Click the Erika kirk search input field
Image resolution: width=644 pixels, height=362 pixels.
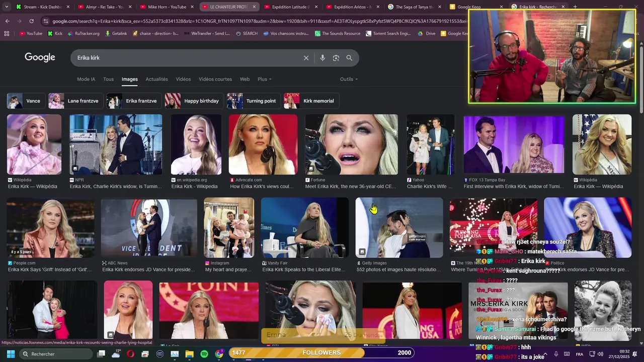(186, 58)
